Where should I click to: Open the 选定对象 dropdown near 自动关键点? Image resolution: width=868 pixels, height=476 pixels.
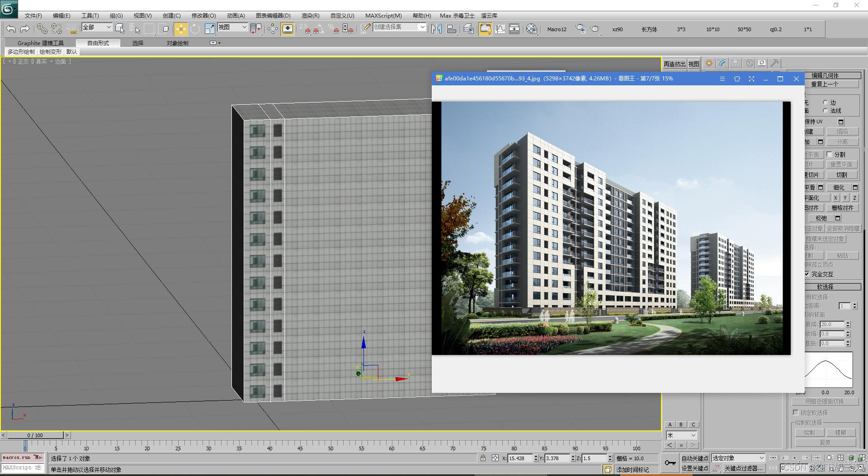738,458
